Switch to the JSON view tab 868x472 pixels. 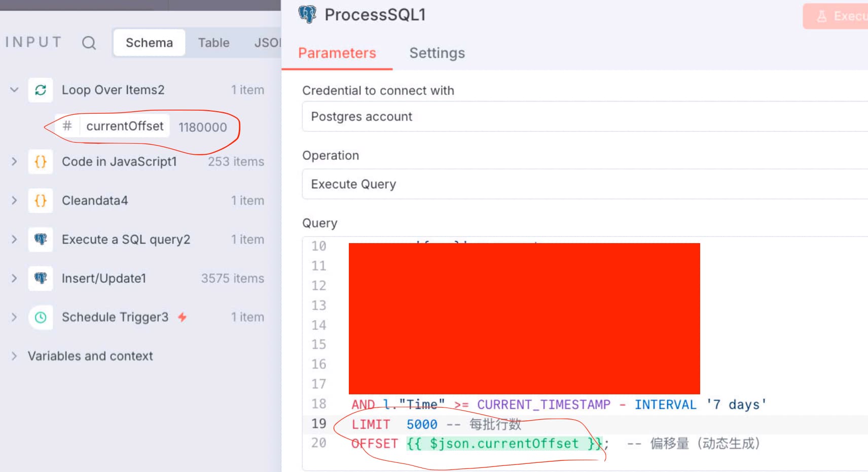(267, 43)
